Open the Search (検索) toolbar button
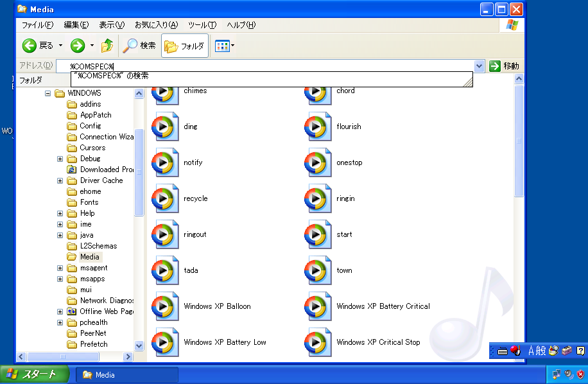The image size is (588, 384). tap(139, 46)
